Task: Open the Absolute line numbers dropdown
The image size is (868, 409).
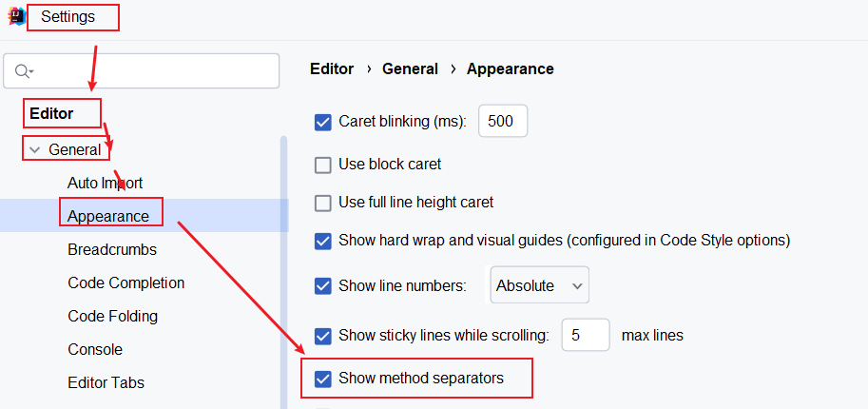Action: click(539, 285)
